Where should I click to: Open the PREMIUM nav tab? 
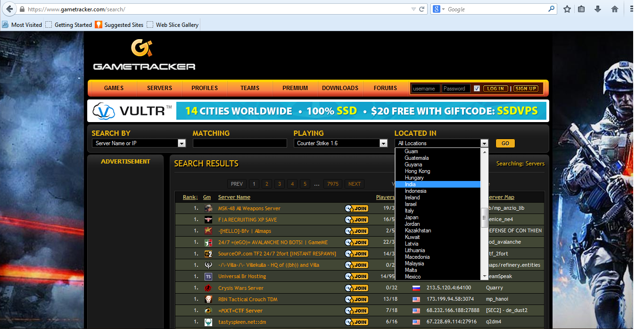click(x=295, y=88)
